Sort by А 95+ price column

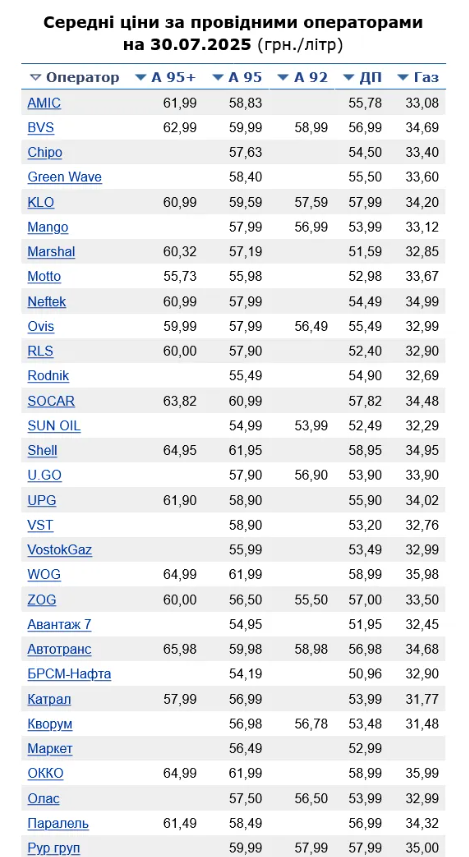pos(165,78)
